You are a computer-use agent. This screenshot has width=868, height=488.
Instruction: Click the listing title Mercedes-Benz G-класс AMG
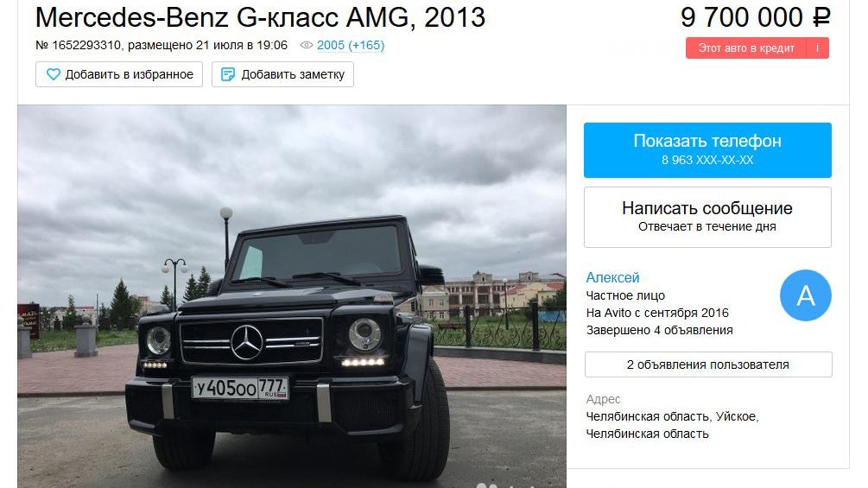[225, 17]
